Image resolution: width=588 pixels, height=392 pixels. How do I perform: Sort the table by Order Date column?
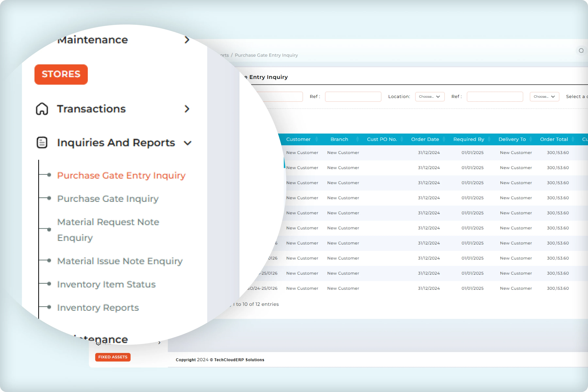[x=425, y=139]
